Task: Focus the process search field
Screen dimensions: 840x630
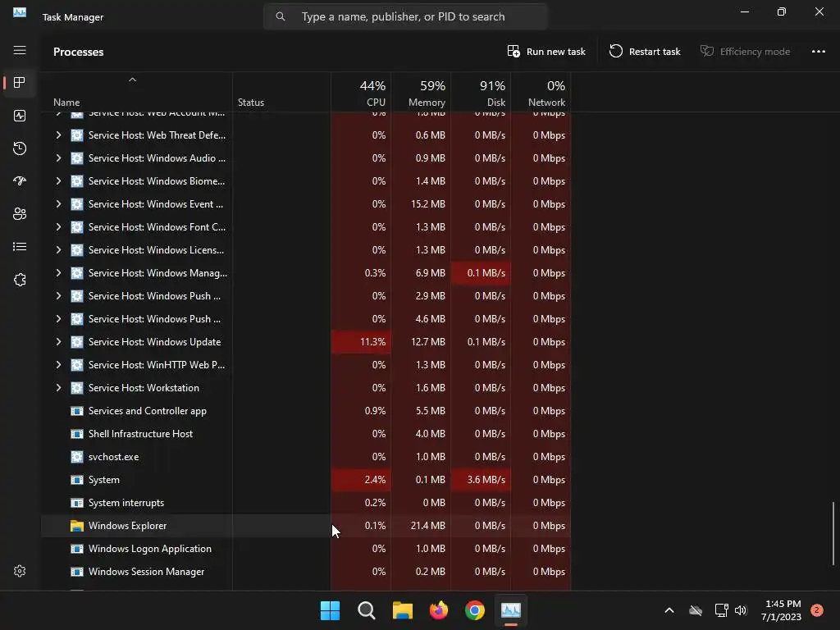Action: tap(405, 16)
